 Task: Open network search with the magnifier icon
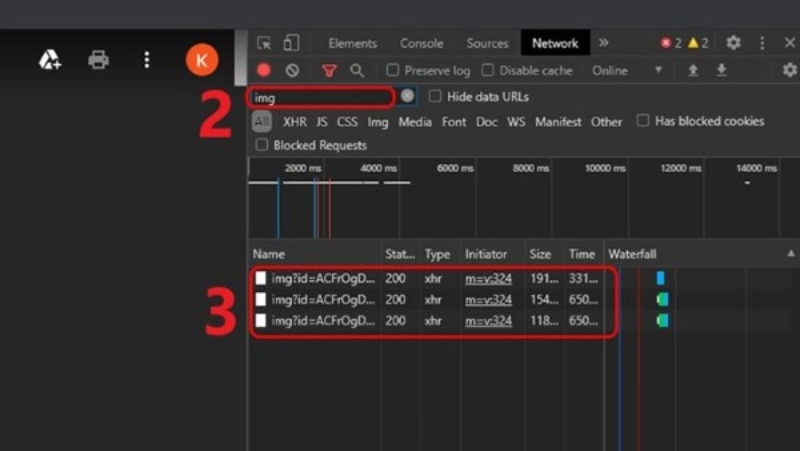click(357, 70)
